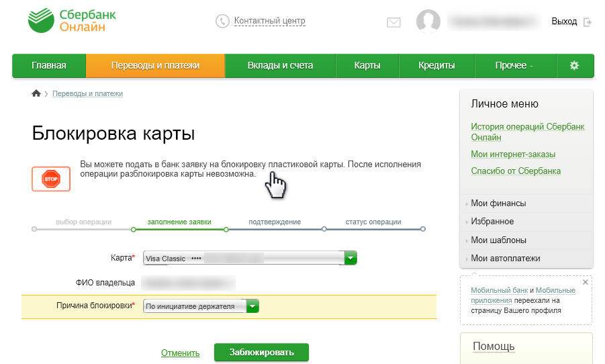
Task: Switch to Карты tab
Action: [x=367, y=66]
